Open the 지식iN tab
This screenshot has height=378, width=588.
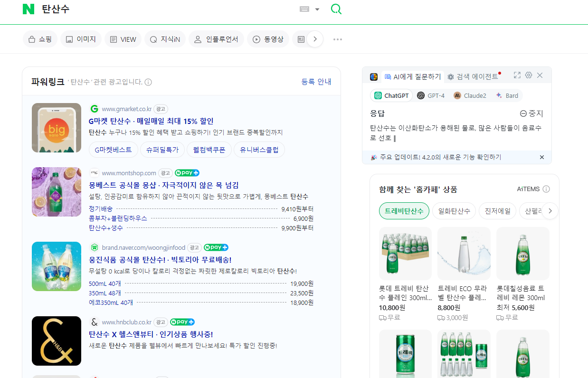165,39
